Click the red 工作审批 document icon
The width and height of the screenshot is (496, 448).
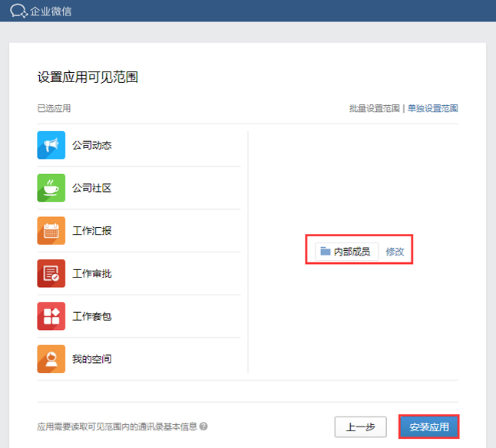[51, 274]
